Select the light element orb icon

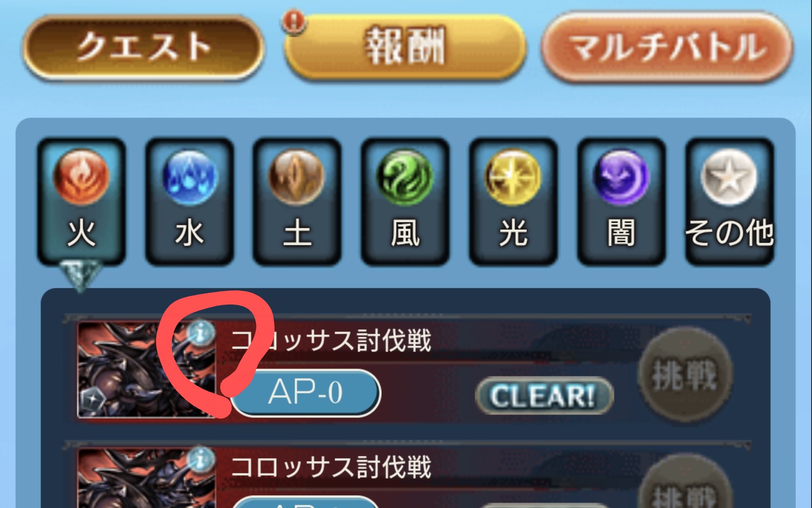(x=513, y=177)
